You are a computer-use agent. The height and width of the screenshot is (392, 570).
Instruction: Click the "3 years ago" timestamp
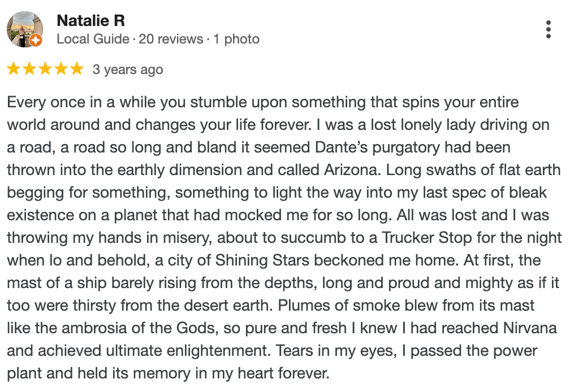click(128, 69)
